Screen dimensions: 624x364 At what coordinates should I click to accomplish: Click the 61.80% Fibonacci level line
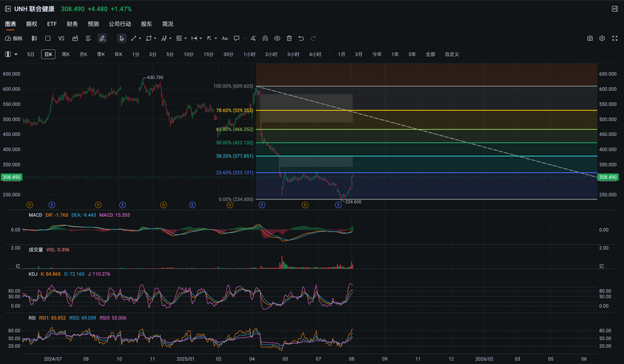(x=416, y=130)
